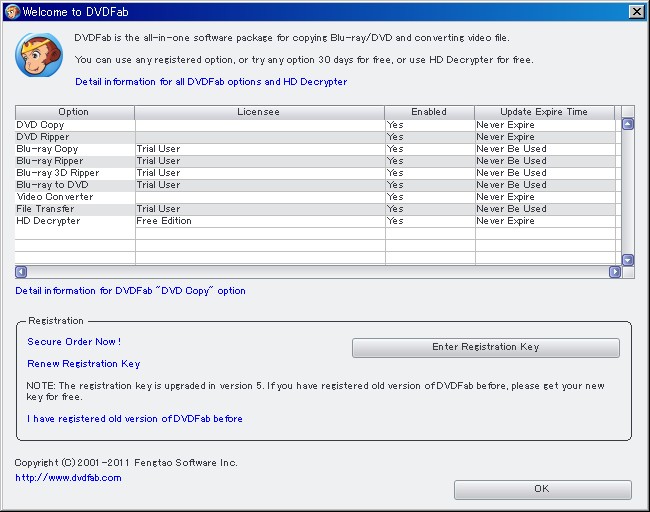This screenshot has width=650, height=512.
Task: Visit the http://www.dvdfab.com link
Action: [x=68, y=478]
